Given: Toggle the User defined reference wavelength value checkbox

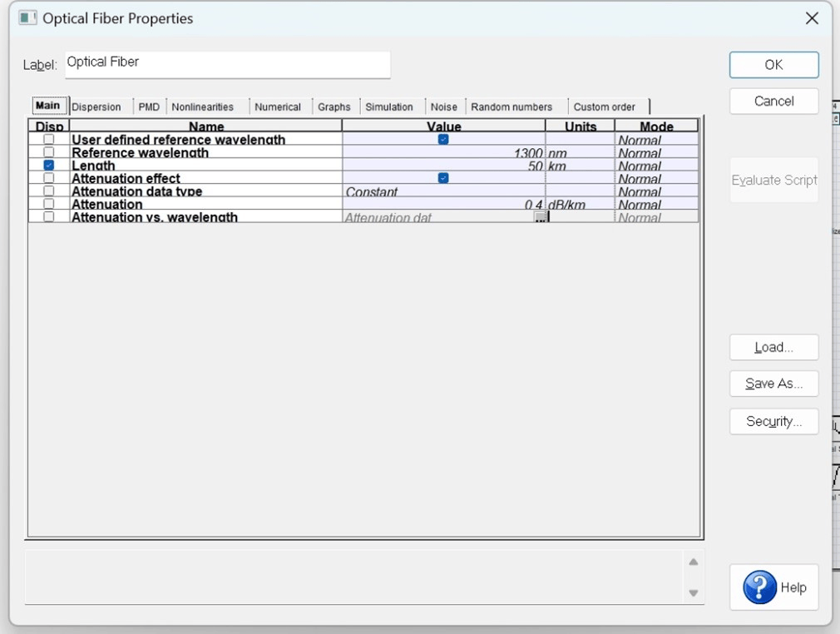Looking at the screenshot, I should click(443, 140).
